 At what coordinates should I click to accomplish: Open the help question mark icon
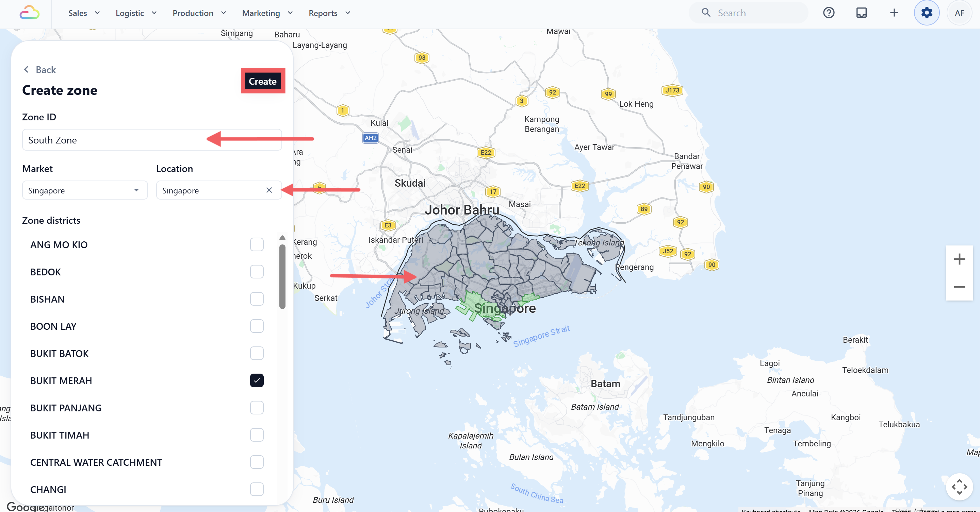(x=829, y=13)
